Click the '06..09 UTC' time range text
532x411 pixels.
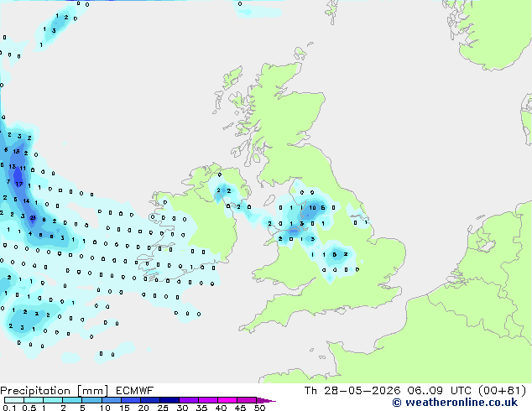[x=440, y=391]
